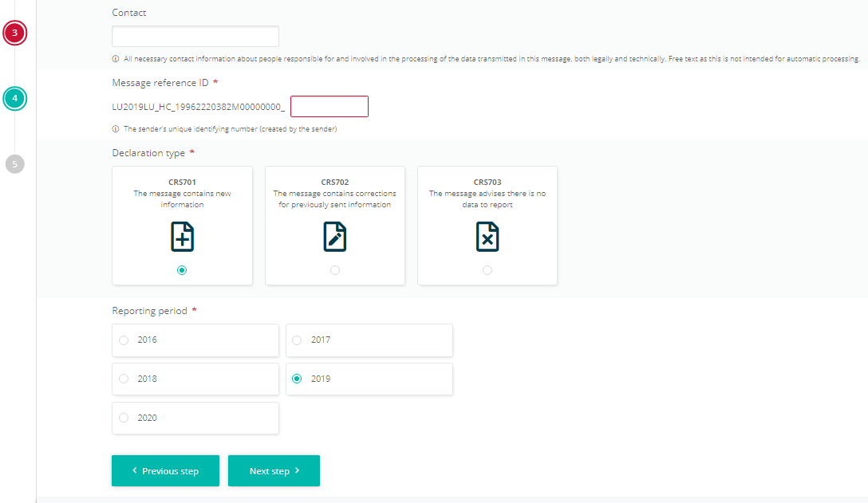Click the info icon under Contact field
868x503 pixels.
pyautogui.click(x=116, y=59)
